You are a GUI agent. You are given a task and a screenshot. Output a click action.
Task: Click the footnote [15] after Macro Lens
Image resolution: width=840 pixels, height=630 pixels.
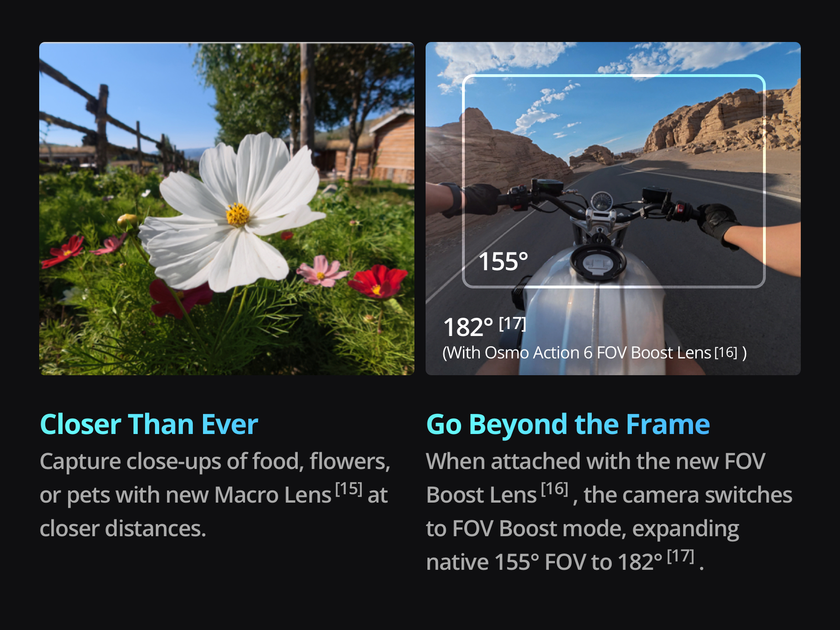pos(349,489)
